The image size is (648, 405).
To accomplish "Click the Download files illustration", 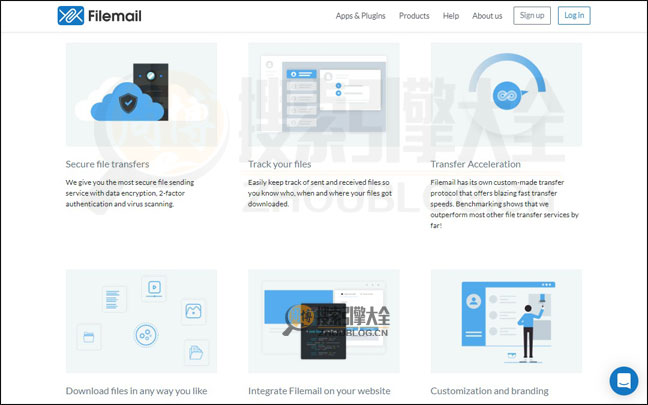I will point(141,321).
